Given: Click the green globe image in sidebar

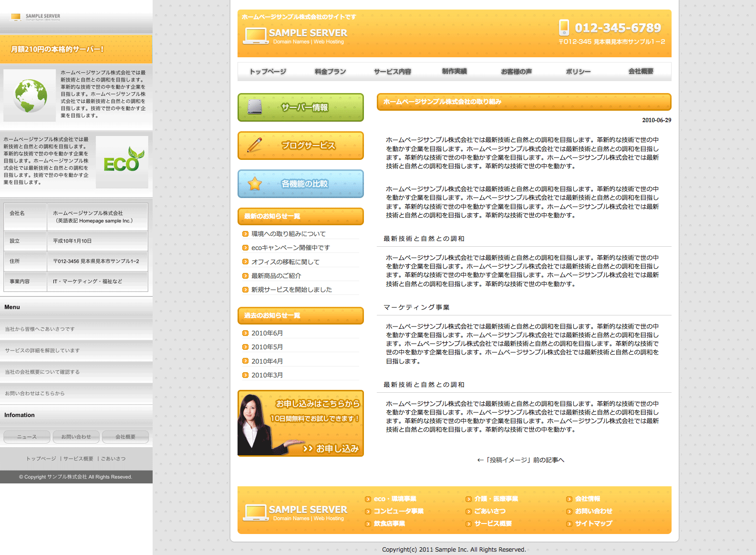Looking at the screenshot, I should coord(30,95).
